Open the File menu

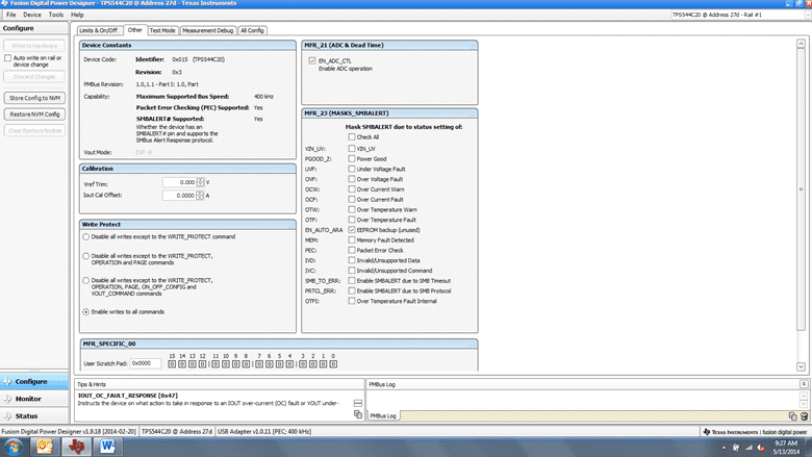coord(11,15)
